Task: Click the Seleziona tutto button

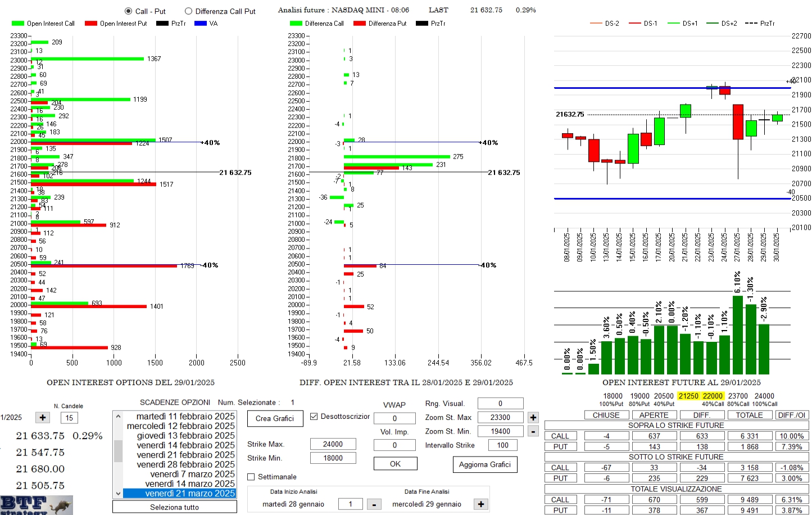Action: (175, 507)
